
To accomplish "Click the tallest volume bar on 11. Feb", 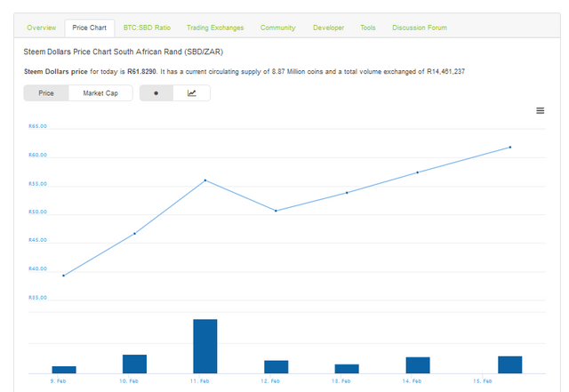I will [x=205, y=346].
